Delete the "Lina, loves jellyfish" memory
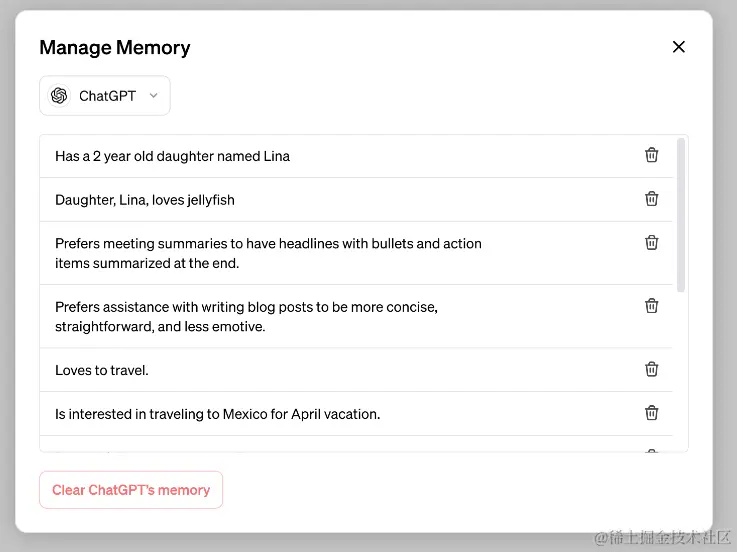Screen dimensions: 737x552 pos(651,199)
